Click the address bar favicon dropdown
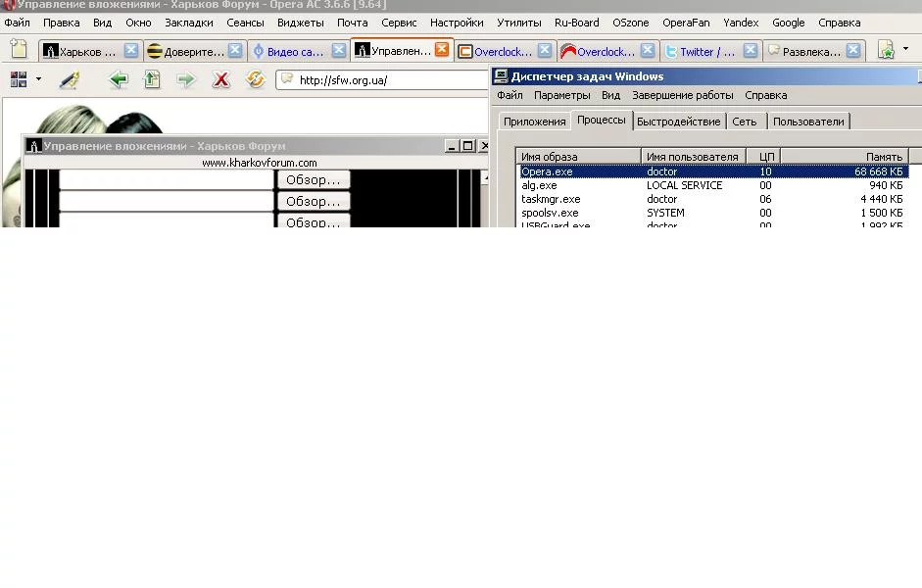The height and width of the screenshot is (588, 922). tap(289, 80)
